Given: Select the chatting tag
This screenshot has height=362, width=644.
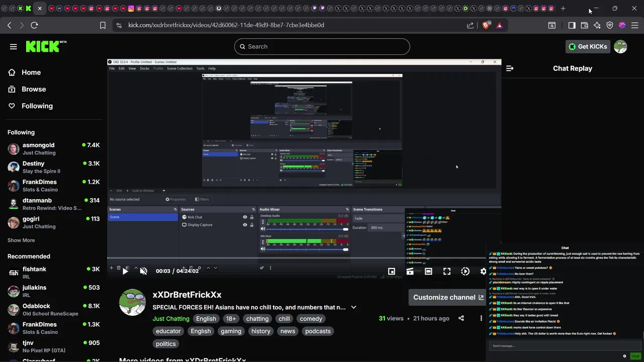Looking at the screenshot, I should coord(257,319).
